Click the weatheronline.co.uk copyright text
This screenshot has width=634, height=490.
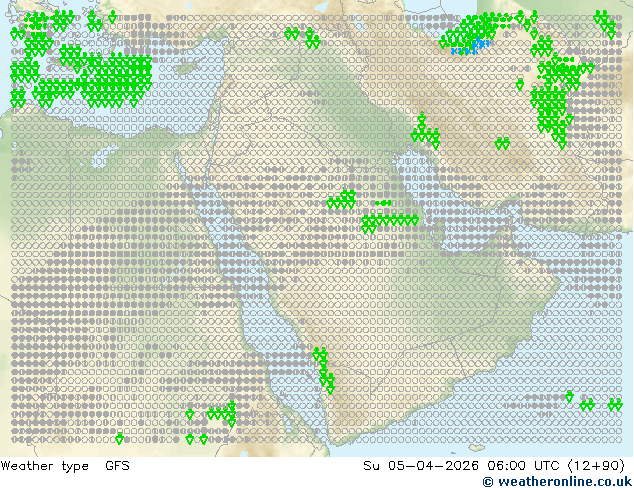click(x=557, y=482)
